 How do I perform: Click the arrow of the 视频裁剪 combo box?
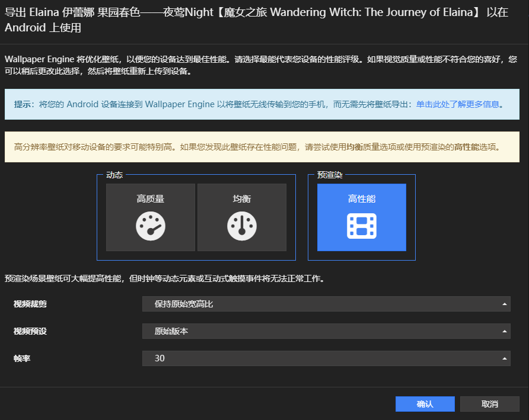point(504,304)
